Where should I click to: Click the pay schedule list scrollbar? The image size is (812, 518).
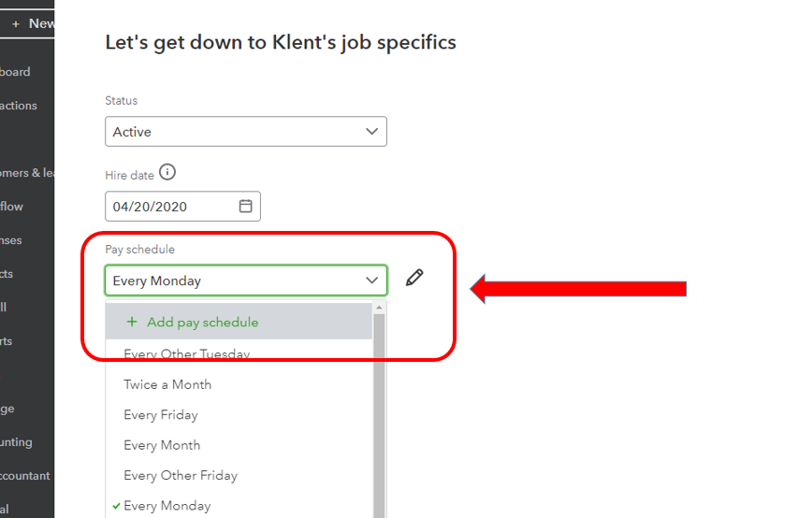[379, 411]
